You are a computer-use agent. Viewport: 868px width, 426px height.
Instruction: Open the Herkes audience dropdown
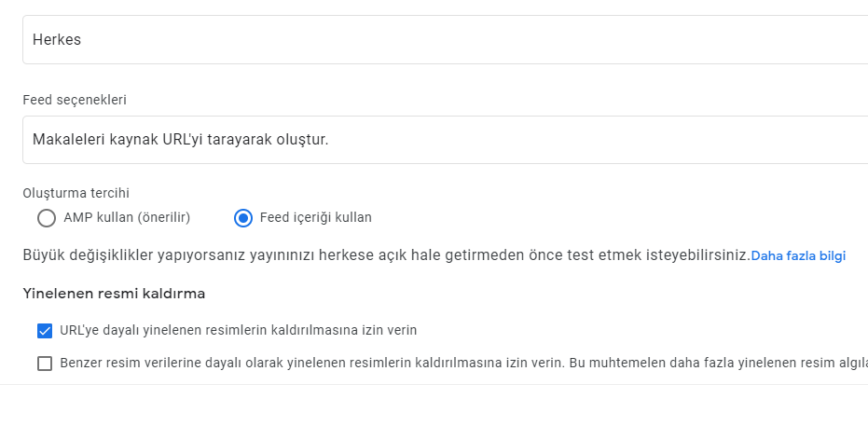click(445, 40)
